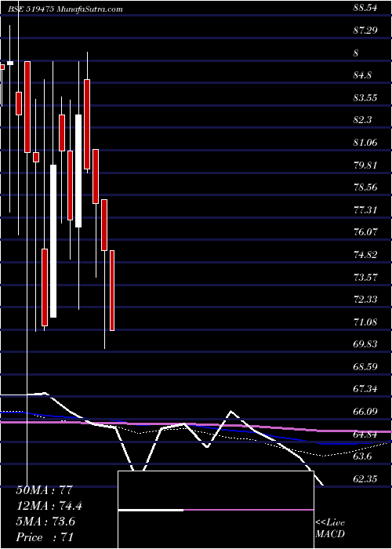Click the 68.59 price axis label
Image resolution: width=392 pixels, height=549 pixels.
tap(365, 366)
